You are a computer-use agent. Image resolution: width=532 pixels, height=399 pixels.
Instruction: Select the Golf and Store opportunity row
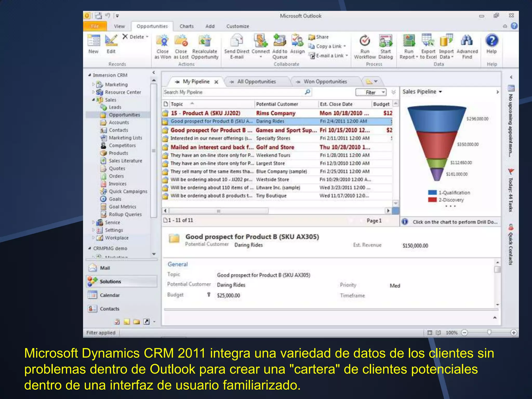coord(277,147)
